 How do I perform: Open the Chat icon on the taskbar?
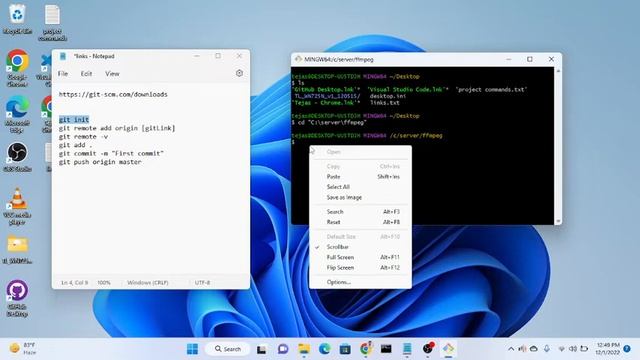[x=283, y=349]
